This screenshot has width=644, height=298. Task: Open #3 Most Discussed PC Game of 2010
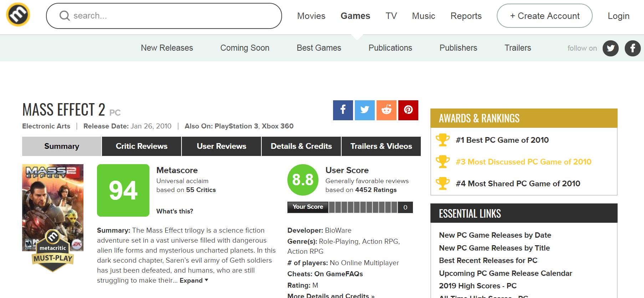click(523, 162)
